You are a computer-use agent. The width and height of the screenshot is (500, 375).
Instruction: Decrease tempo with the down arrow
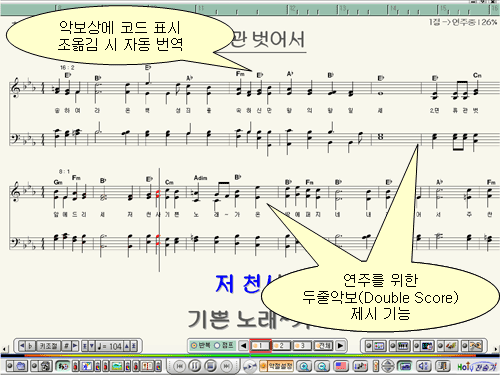coord(92,346)
